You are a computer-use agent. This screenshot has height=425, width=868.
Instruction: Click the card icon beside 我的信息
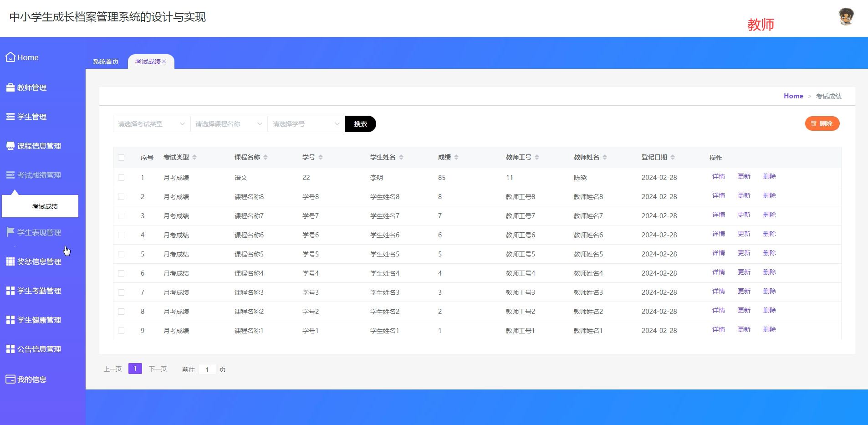click(10, 379)
